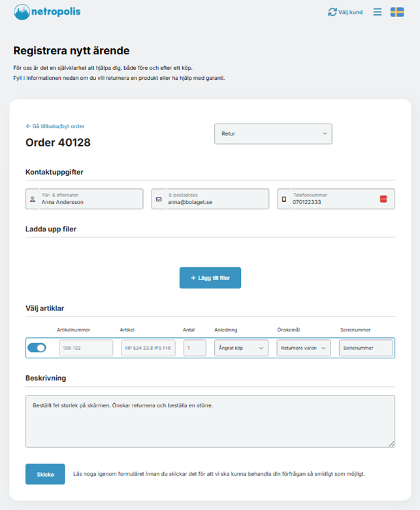The width and height of the screenshot is (420, 510).
Task: Click the Swedish flag language icon
Action: pos(397,12)
